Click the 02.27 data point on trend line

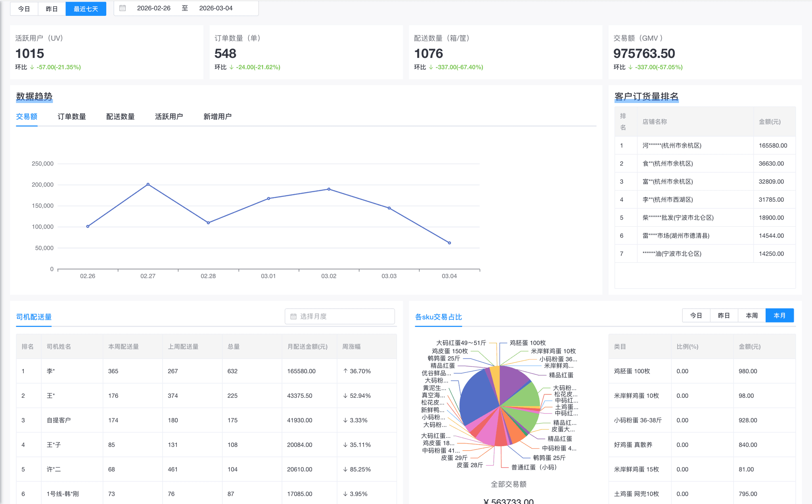tap(148, 184)
